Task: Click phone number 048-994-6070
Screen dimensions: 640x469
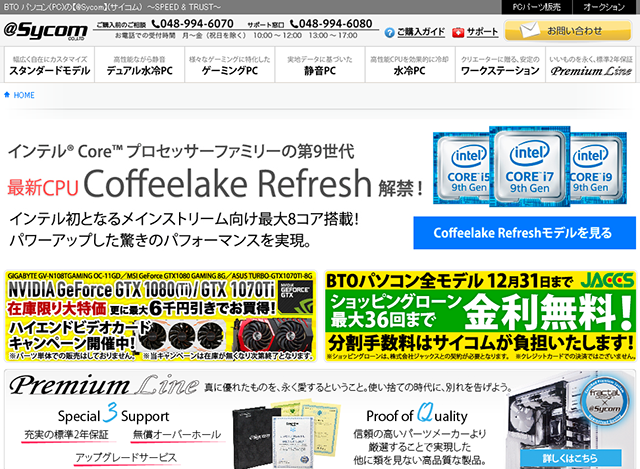Action: (x=197, y=24)
